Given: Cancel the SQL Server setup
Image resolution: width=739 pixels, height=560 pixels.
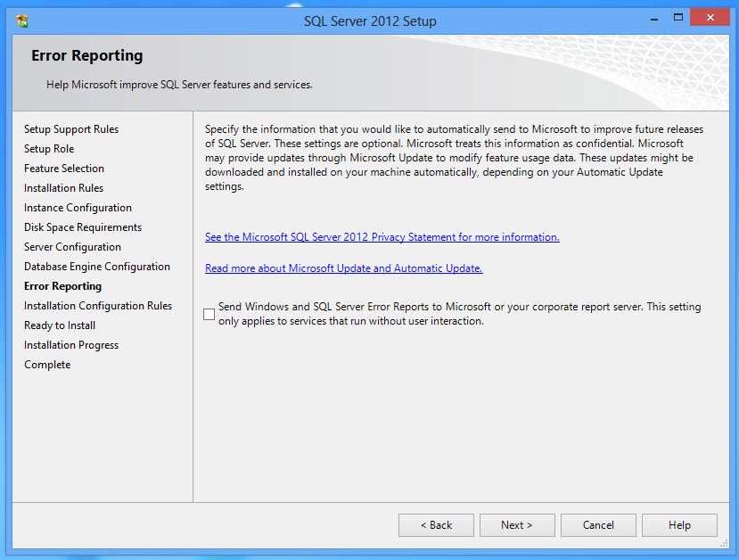Looking at the screenshot, I should point(598,525).
